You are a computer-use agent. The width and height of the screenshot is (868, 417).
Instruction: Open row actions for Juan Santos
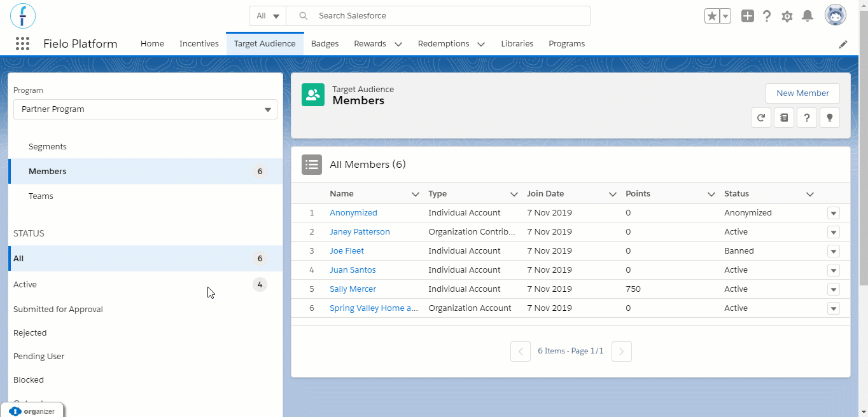coord(834,270)
